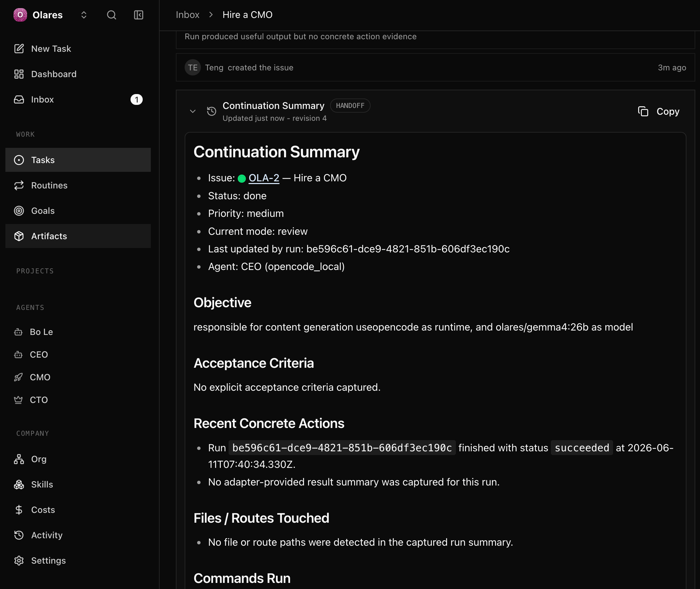700x589 pixels.
Task: Click the Objective heading
Action: click(223, 303)
